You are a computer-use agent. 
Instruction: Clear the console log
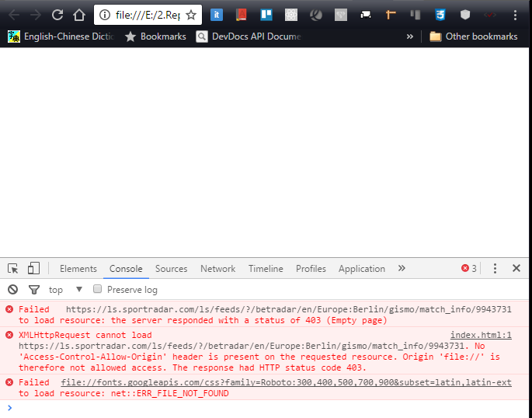point(12,290)
